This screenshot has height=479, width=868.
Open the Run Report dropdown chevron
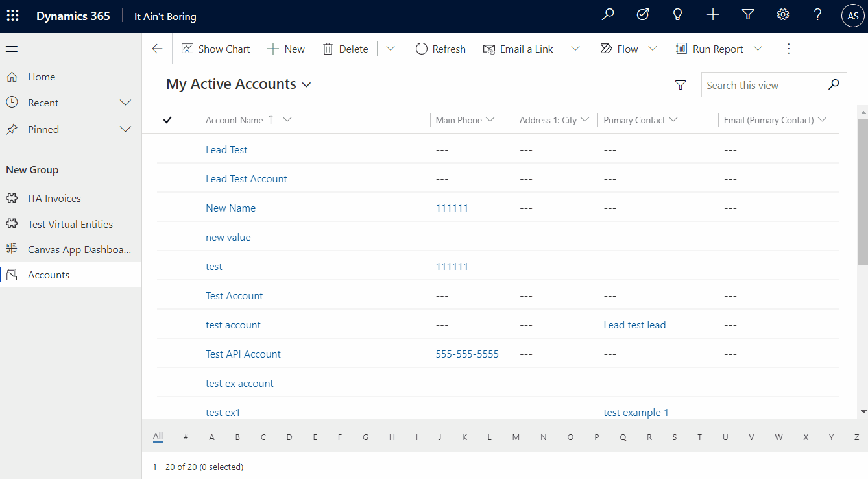click(x=758, y=49)
